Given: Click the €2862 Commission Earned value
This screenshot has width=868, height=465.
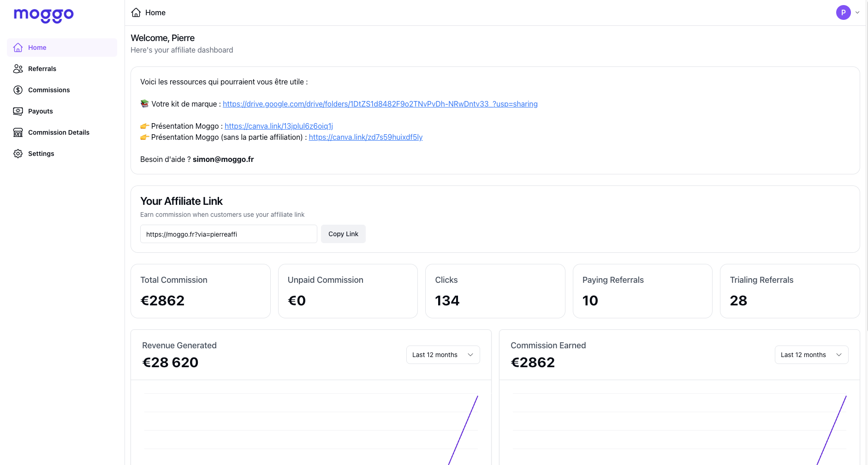Looking at the screenshot, I should (533, 363).
